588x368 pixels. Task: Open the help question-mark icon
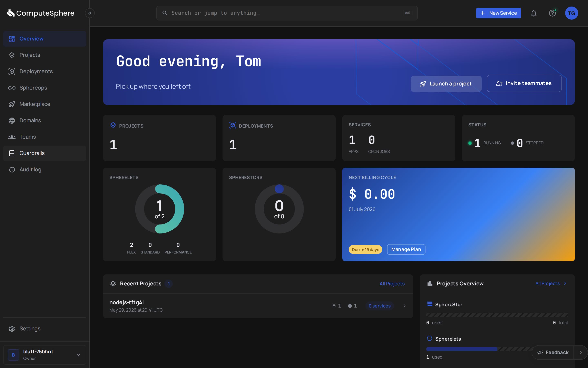(552, 13)
